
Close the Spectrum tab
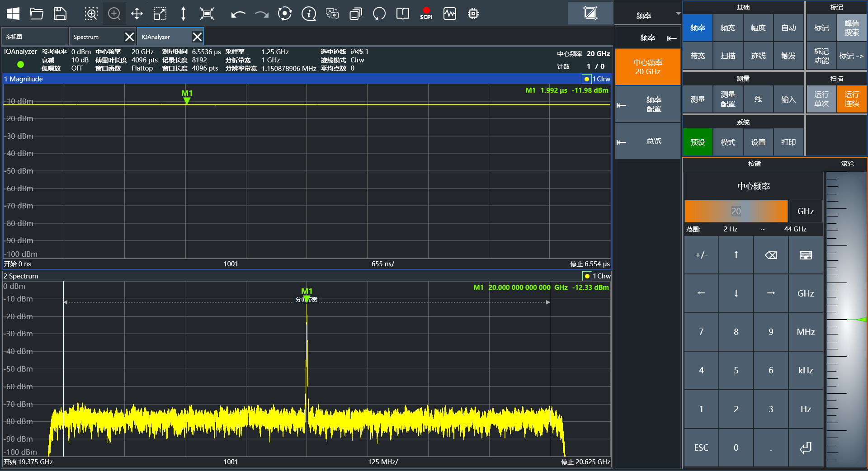click(129, 37)
